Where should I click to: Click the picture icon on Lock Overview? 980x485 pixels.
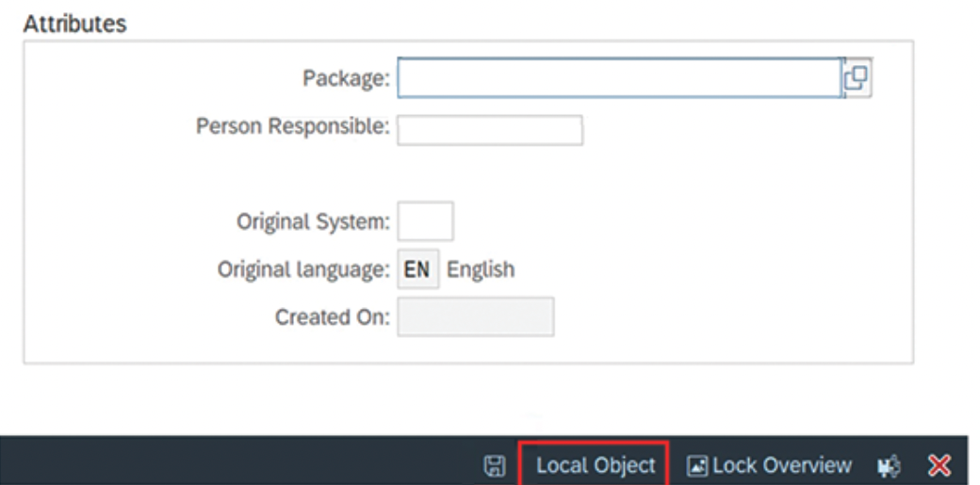(x=696, y=465)
